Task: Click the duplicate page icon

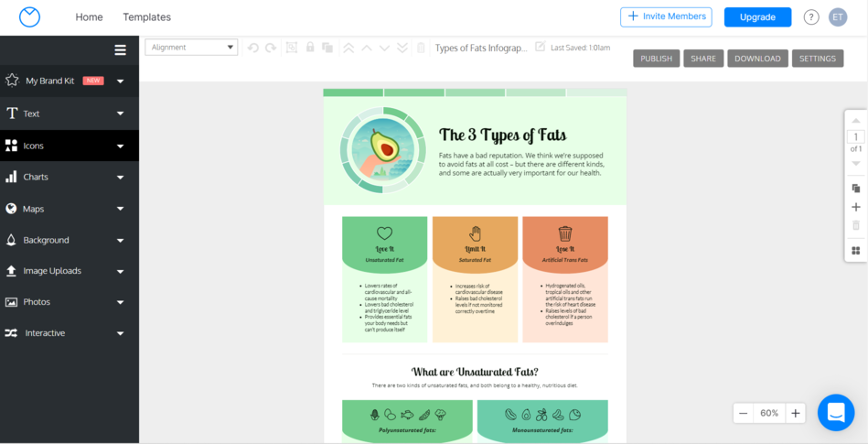Action: click(856, 189)
